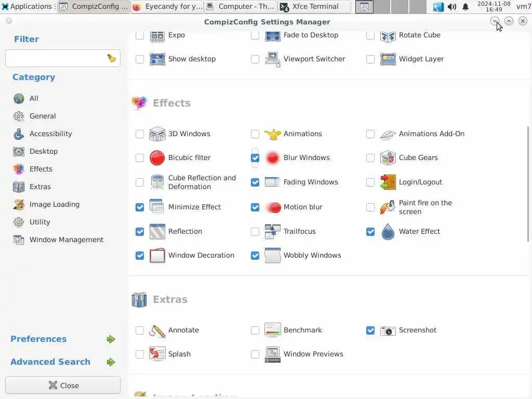Screen dimensions: 532x399
Task: Open the volume control in tray
Action: pyautogui.click(x=452, y=7)
